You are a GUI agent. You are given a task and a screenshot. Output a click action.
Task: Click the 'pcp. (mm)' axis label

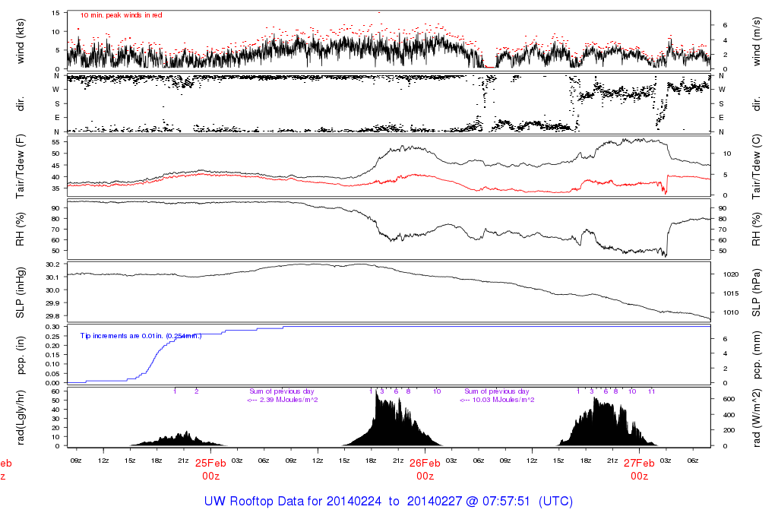point(756,356)
